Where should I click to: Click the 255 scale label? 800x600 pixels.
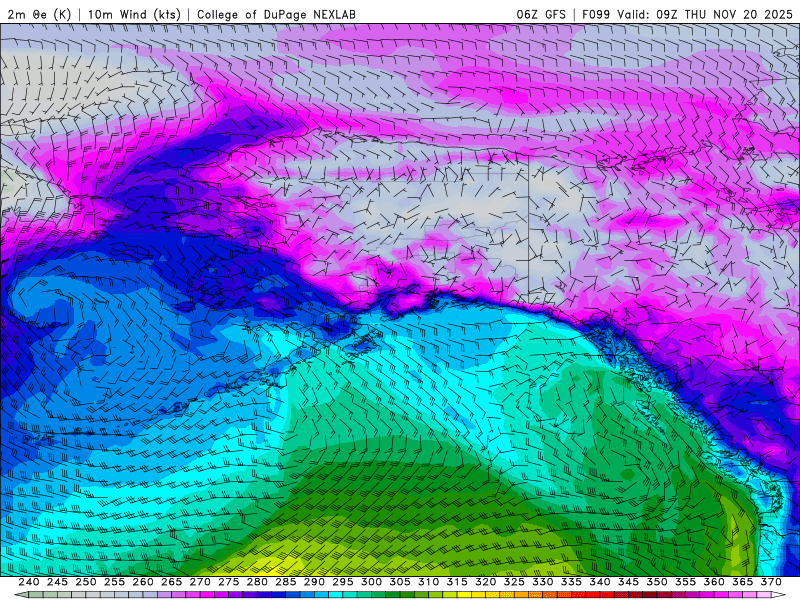coord(114,582)
